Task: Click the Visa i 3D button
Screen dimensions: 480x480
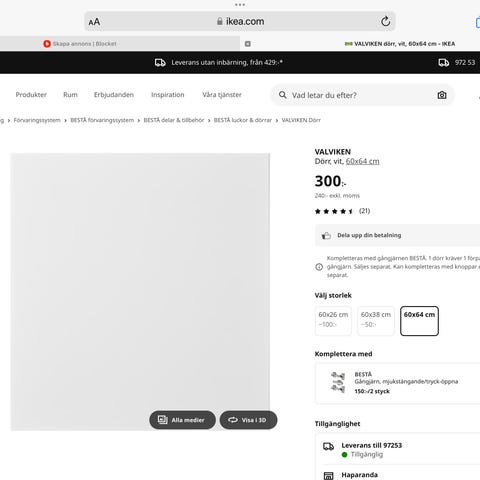Action: click(x=248, y=420)
